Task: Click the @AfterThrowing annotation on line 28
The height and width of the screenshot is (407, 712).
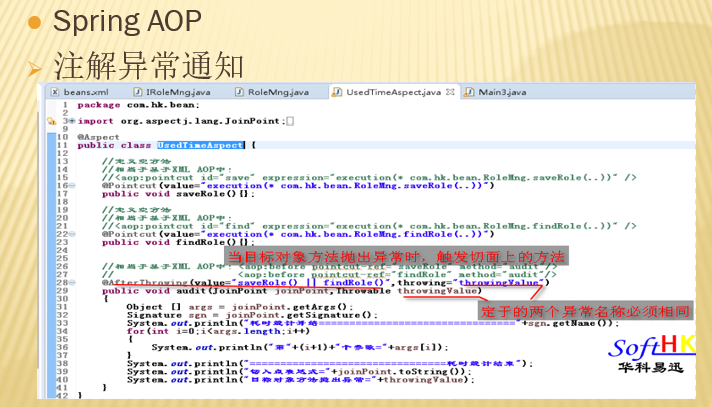Action: (145, 283)
